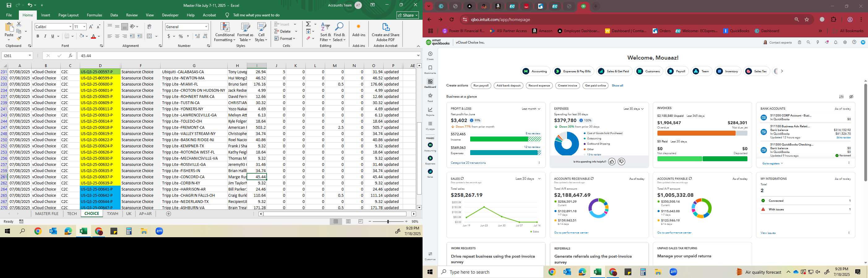Open Profit & Loss Last month dropdown
This screenshot has width=868, height=278.
[531, 109]
